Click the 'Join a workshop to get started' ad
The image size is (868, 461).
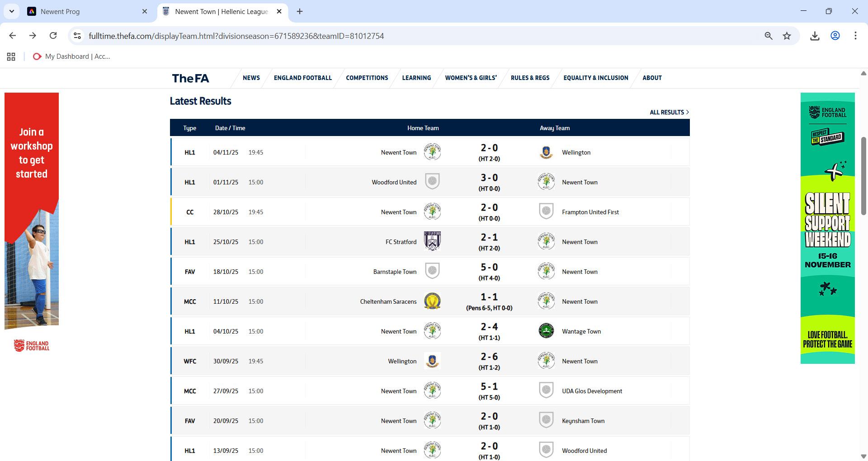(32, 211)
